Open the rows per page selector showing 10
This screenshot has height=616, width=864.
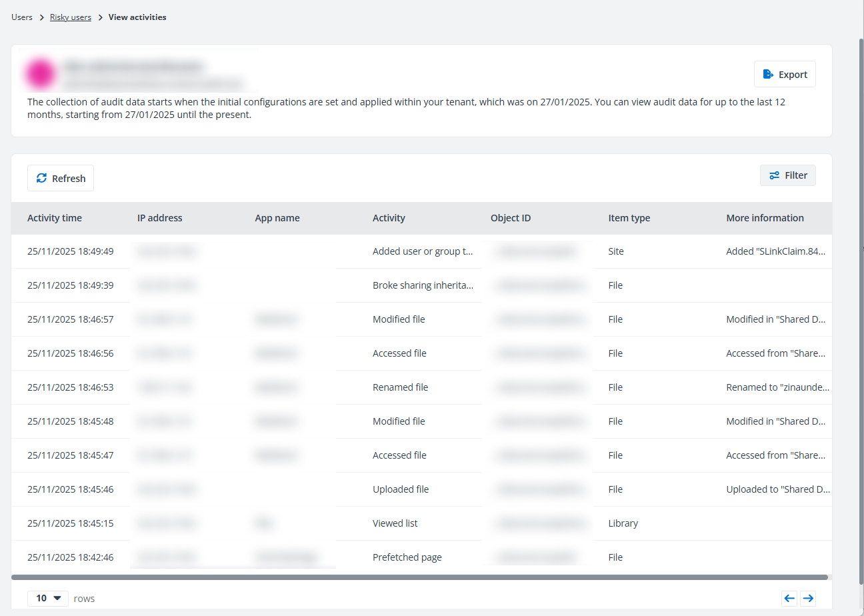[47, 598]
